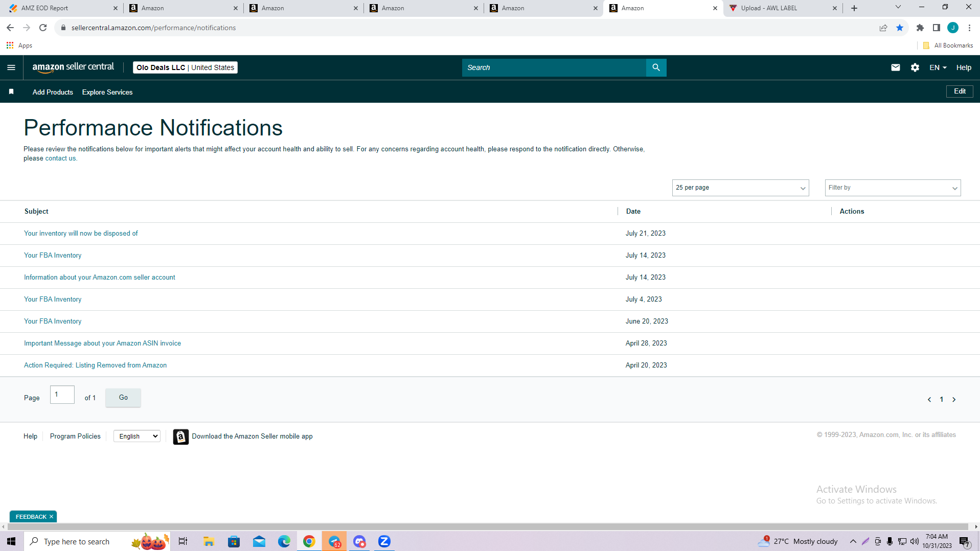Open the English footer language selector

point(137,436)
